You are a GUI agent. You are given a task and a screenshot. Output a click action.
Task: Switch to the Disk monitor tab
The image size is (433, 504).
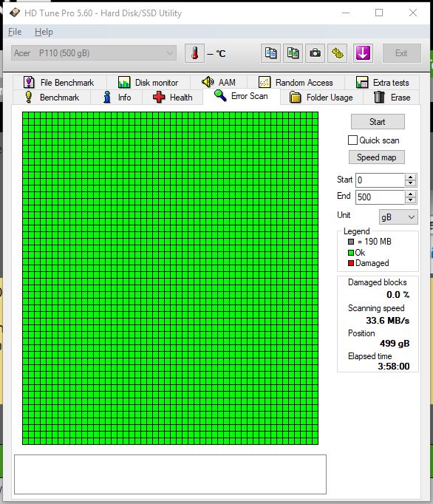click(149, 82)
